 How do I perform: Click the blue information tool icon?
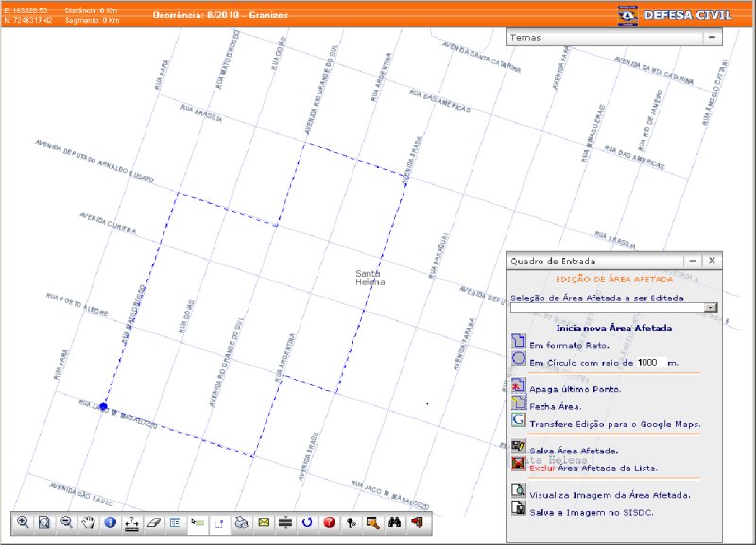(110, 521)
